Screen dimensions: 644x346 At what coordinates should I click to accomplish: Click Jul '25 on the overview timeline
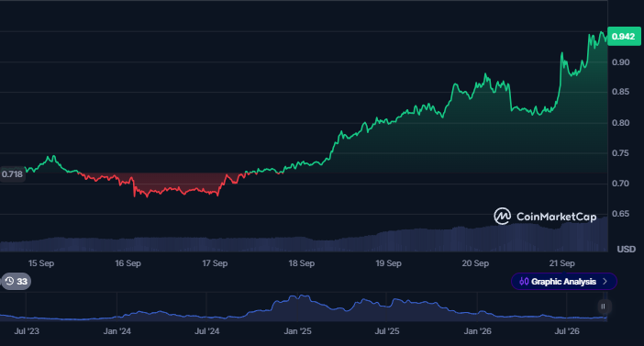[387, 331]
